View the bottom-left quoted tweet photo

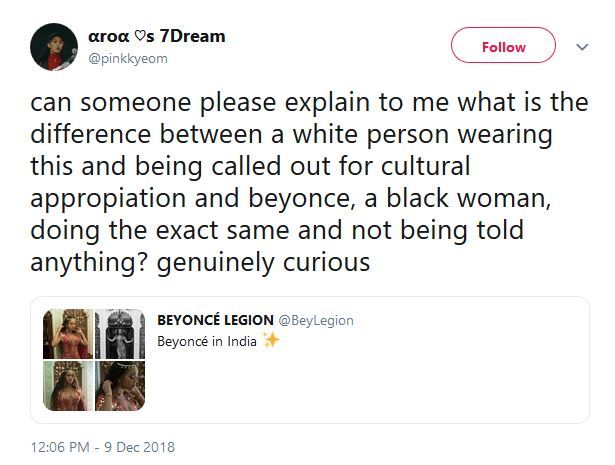(68, 386)
